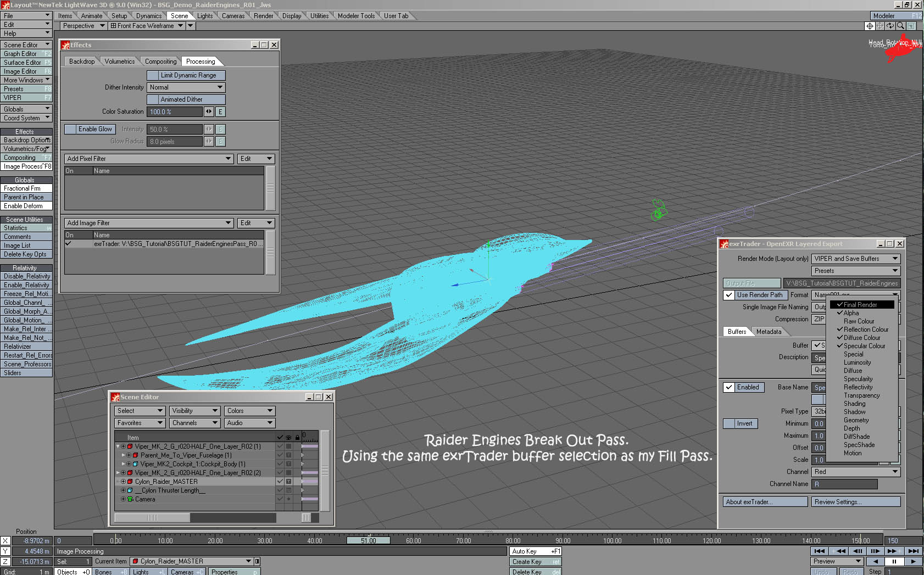Step back one frame
Screen dimensions: 924x575
tap(857, 551)
